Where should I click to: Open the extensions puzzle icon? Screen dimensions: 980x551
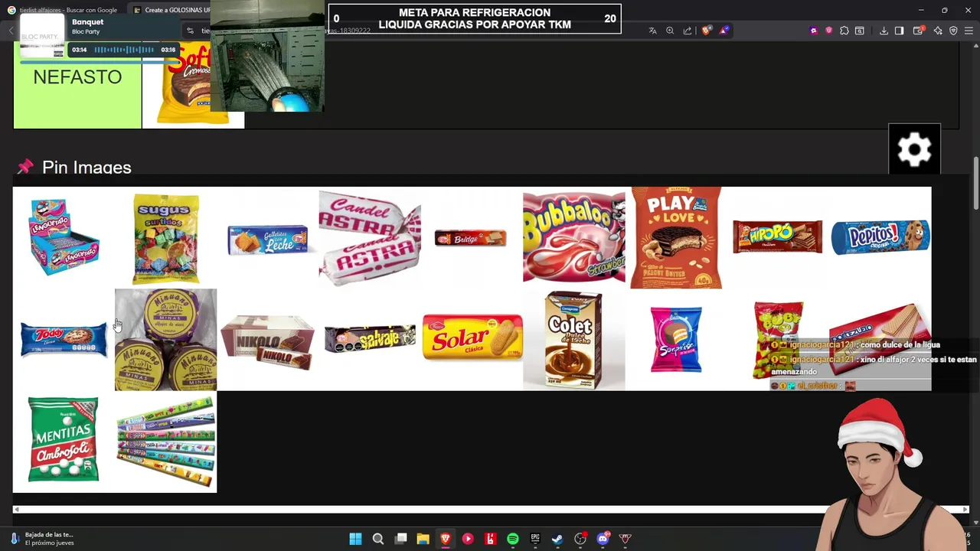point(844,31)
